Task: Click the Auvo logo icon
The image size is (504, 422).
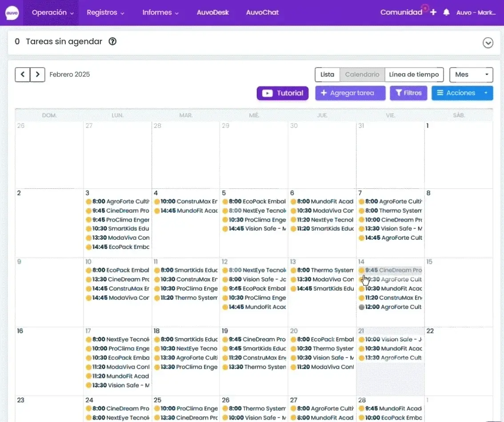Action: click(12, 13)
